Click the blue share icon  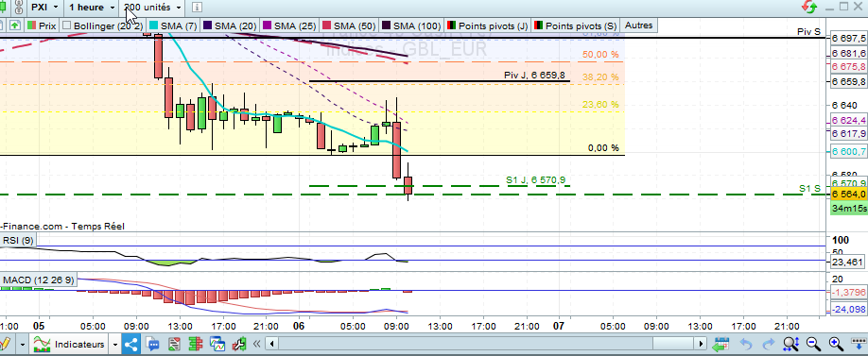(131, 345)
